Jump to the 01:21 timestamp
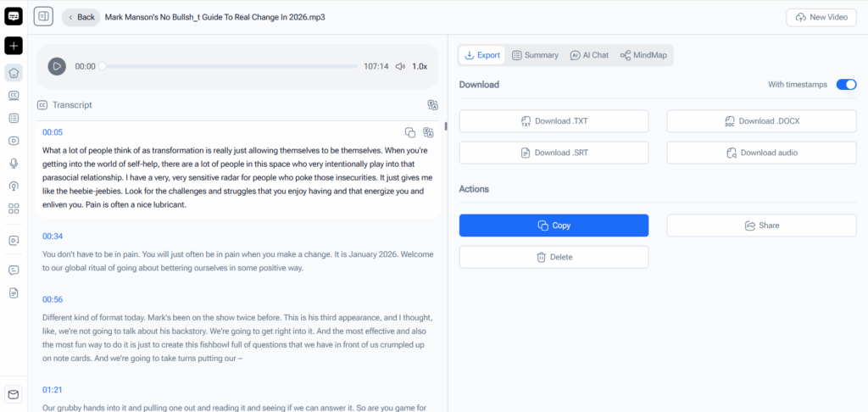The height and width of the screenshot is (412, 868). click(53, 390)
